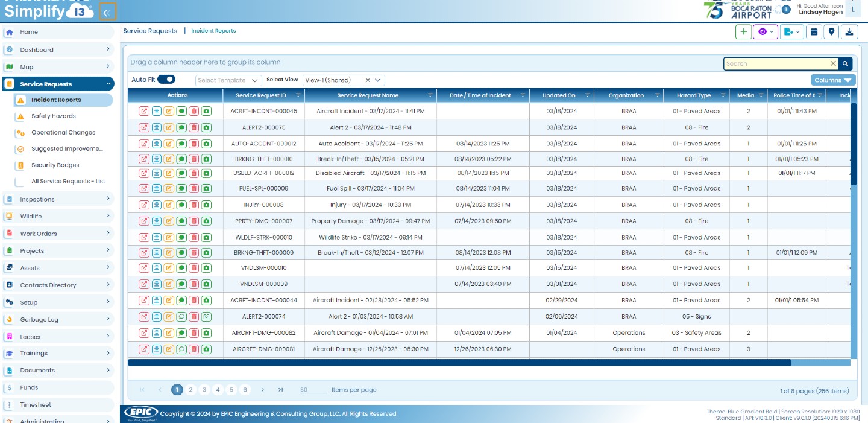Open comments icon for AUTO-ACCDNT-000012 row

(x=181, y=144)
